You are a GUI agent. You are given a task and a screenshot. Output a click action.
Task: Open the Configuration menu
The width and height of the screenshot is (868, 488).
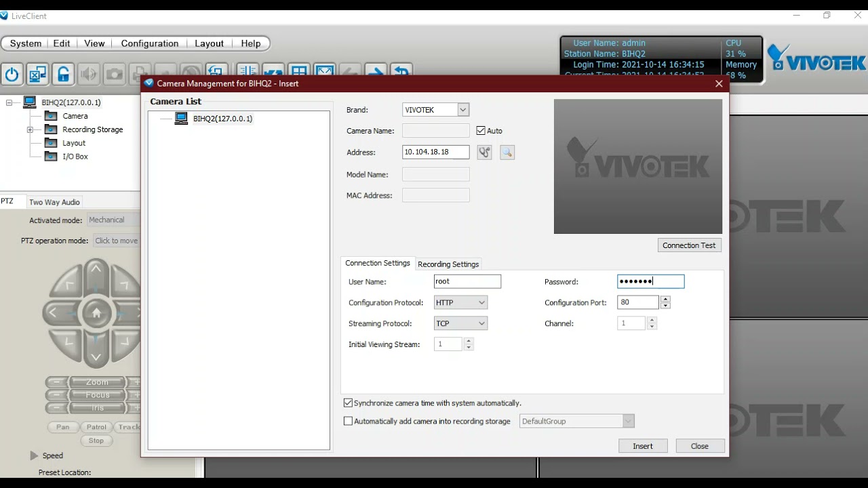tap(150, 43)
